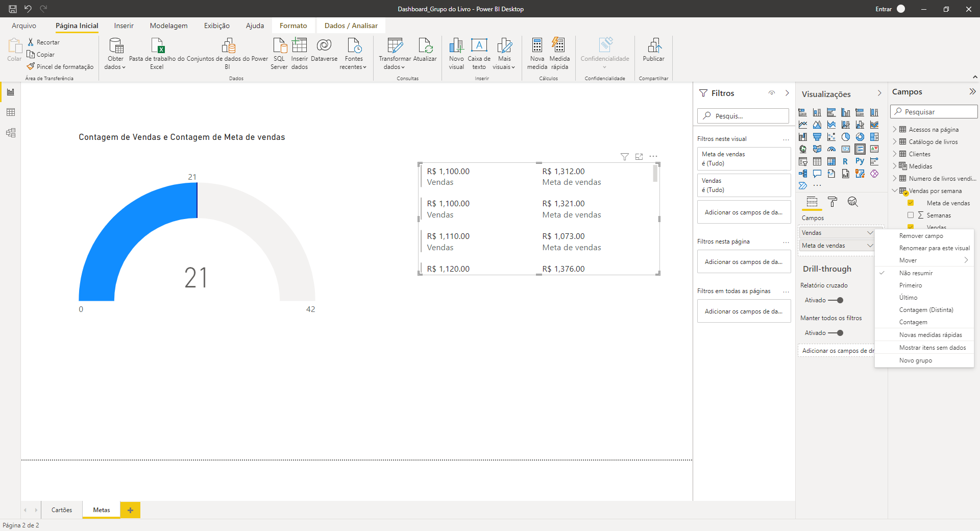The width and height of the screenshot is (980, 531).
Task: Open the Inserir ribbon tab
Action: [124, 26]
